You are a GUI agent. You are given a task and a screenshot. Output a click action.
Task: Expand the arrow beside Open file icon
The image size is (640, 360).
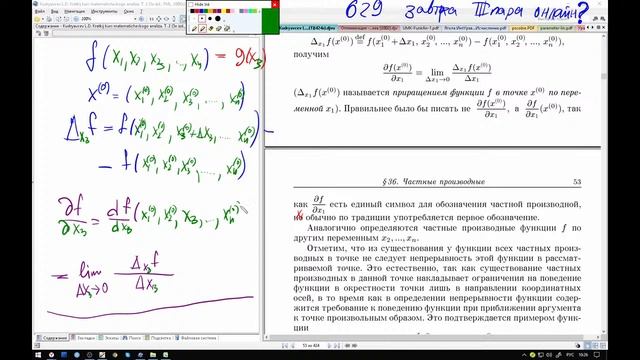pos(43,19)
